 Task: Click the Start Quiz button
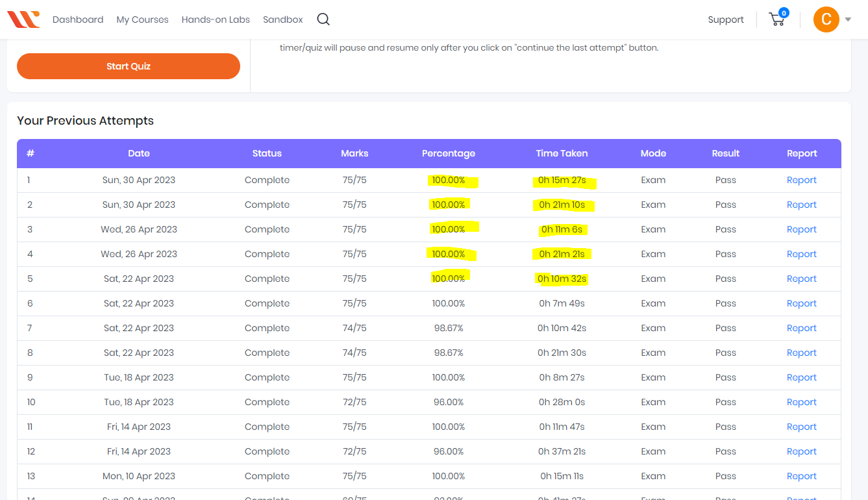129,66
